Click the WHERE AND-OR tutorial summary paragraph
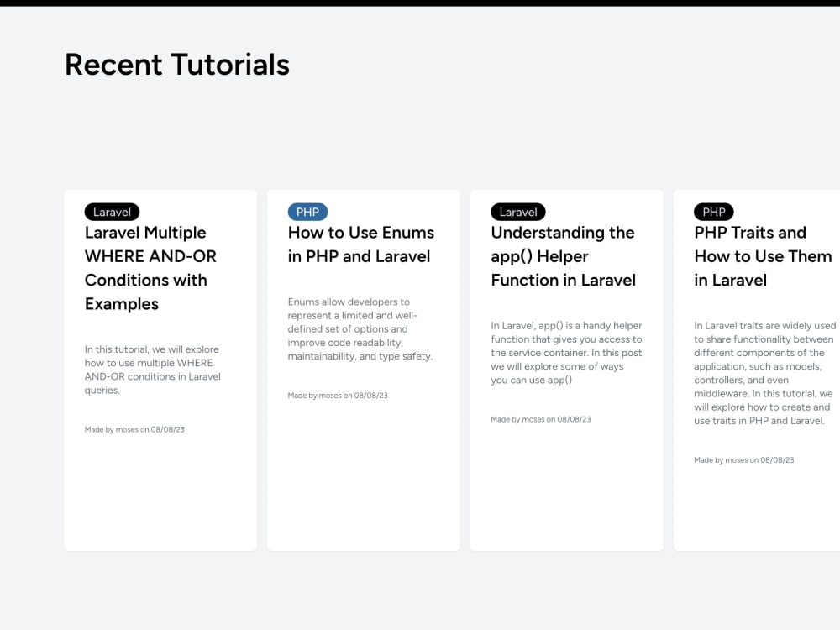The width and height of the screenshot is (840, 630). point(153,363)
